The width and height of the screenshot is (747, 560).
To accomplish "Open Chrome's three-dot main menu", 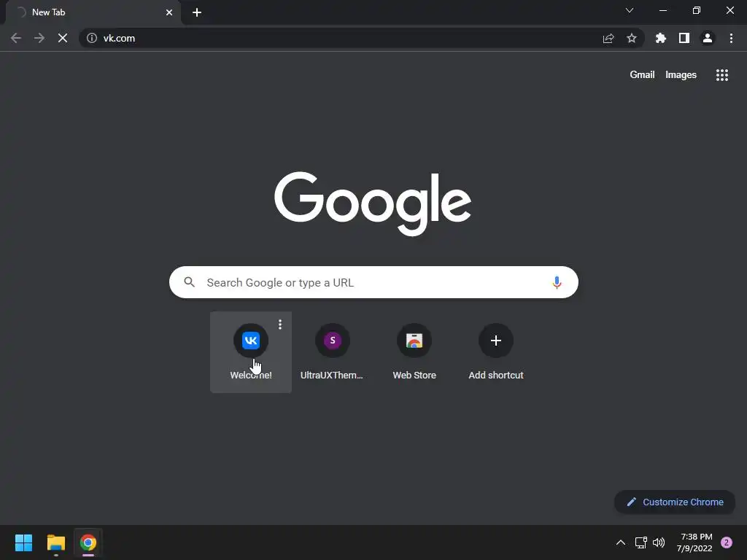I will (731, 38).
